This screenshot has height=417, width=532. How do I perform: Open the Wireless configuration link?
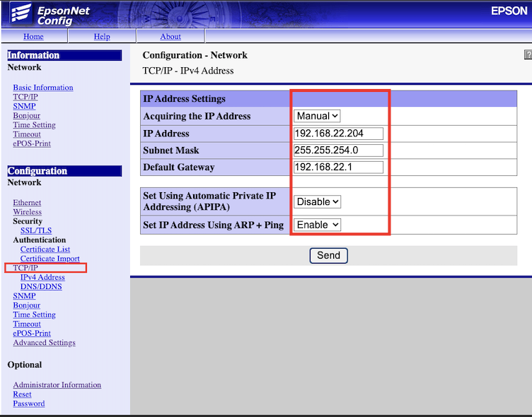coord(27,212)
